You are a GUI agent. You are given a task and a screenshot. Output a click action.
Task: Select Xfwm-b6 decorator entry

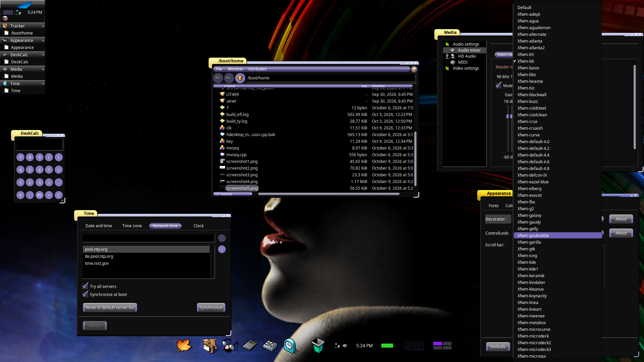click(x=557, y=61)
